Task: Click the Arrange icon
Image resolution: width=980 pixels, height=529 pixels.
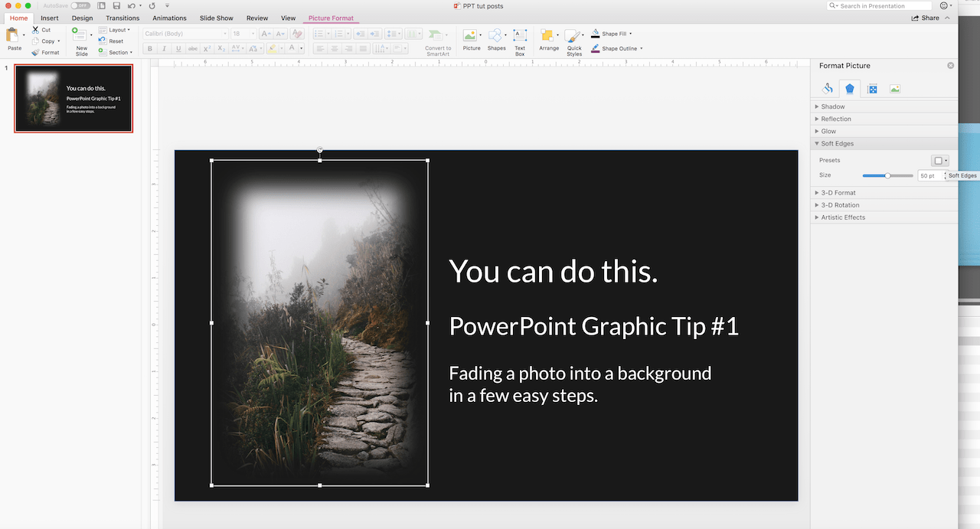Action: coord(548,40)
